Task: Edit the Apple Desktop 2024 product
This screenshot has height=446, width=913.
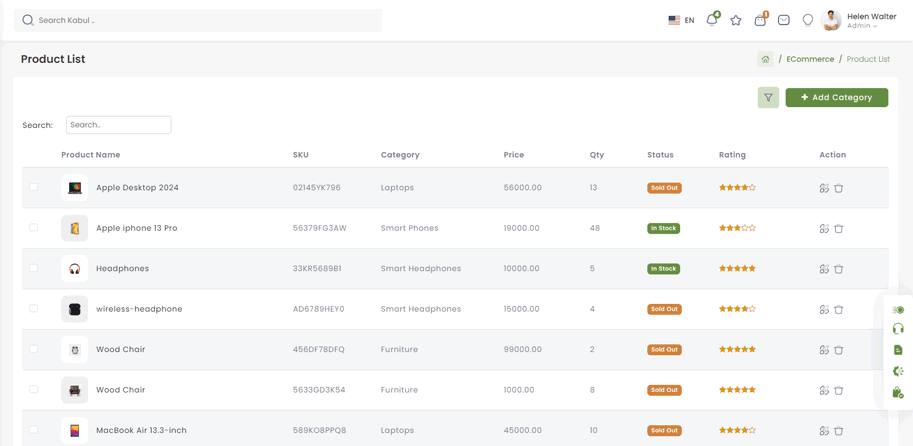Action: [824, 188]
